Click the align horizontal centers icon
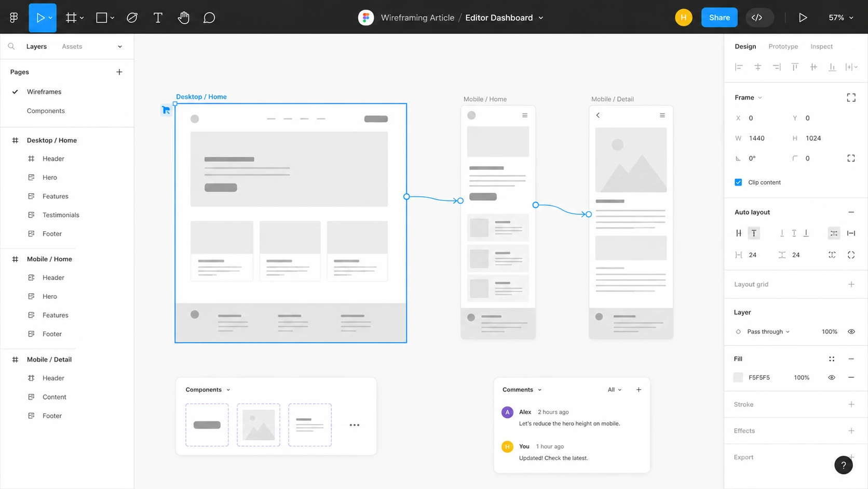868x489 pixels. tap(758, 67)
